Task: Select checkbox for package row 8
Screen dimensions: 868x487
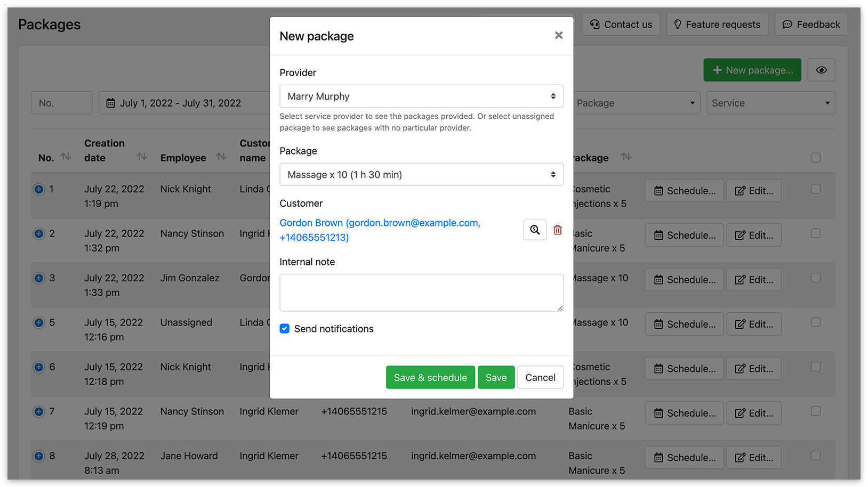Action: click(816, 456)
